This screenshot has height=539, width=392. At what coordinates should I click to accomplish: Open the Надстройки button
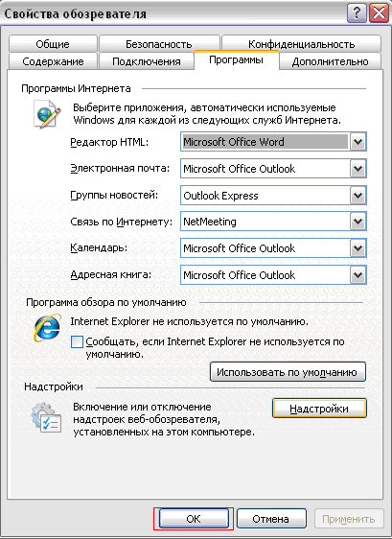[319, 409]
